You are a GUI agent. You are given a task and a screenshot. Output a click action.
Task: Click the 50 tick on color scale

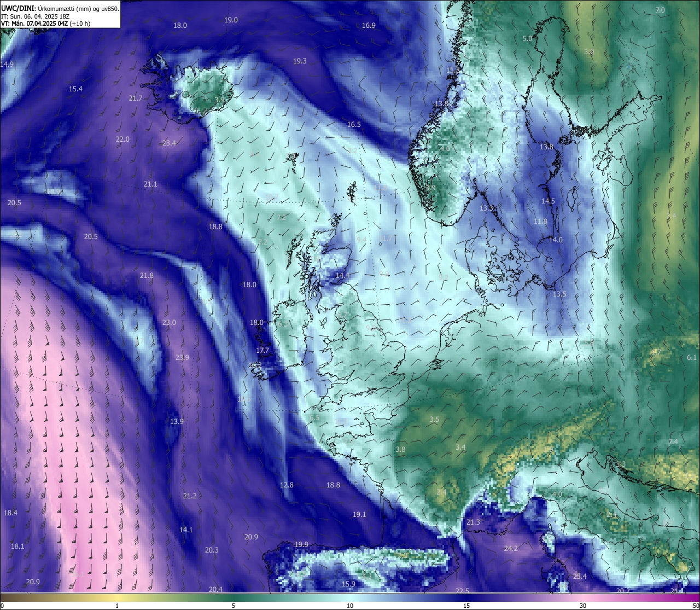[x=696, y=606]
